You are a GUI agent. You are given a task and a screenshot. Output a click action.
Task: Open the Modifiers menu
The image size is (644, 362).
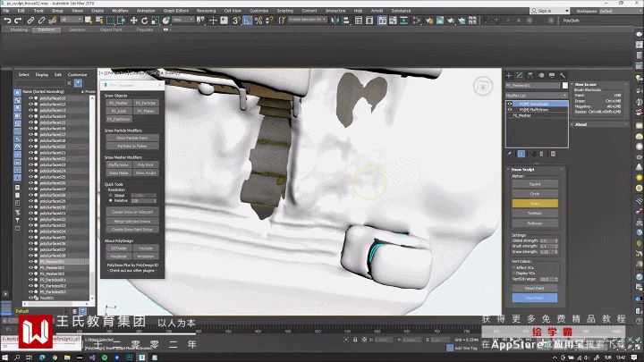click(x=120, y=11)
